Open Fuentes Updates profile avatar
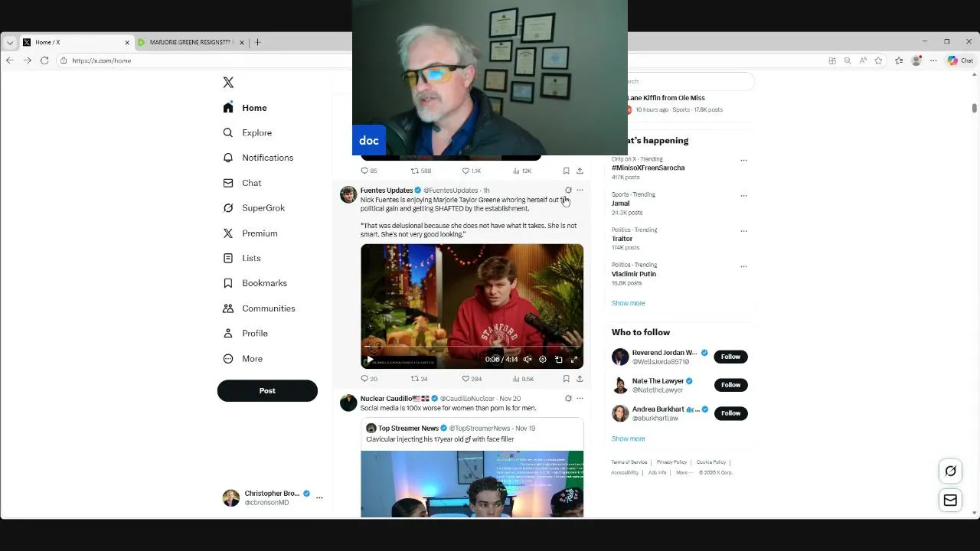Image resolution: width=980 pixels, height=551 pixels. (x=348, y=194)
